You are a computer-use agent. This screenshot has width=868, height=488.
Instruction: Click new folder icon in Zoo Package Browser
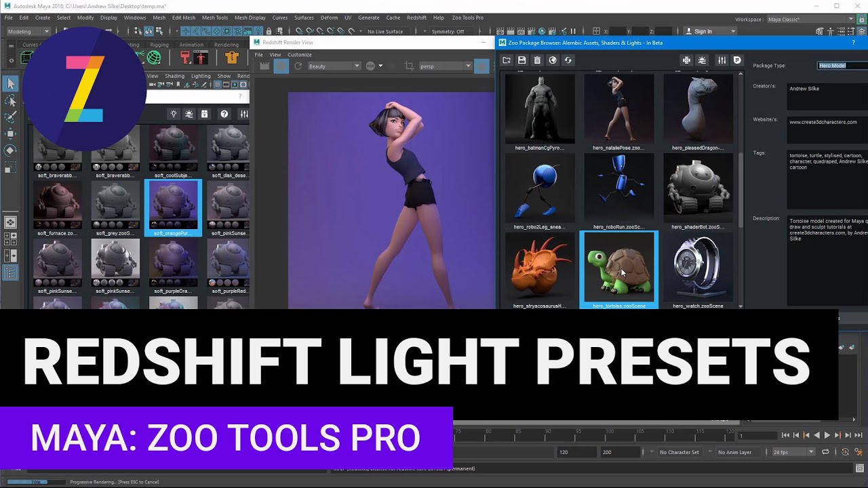507,60
